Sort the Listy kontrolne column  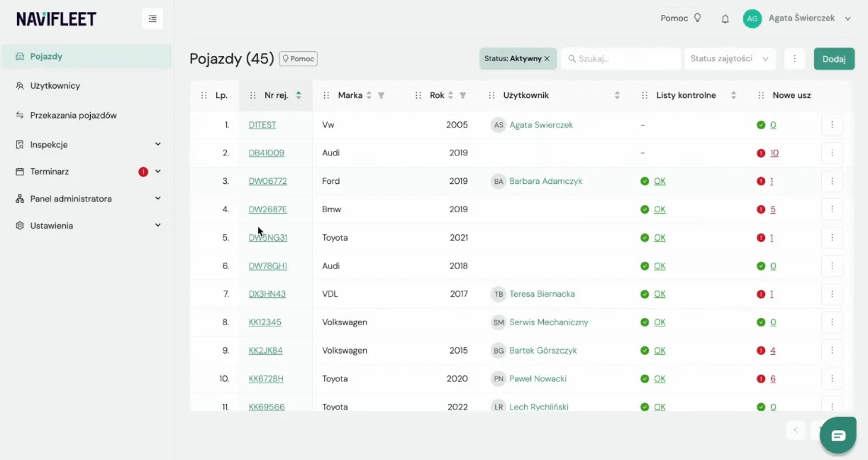point(733,95)
